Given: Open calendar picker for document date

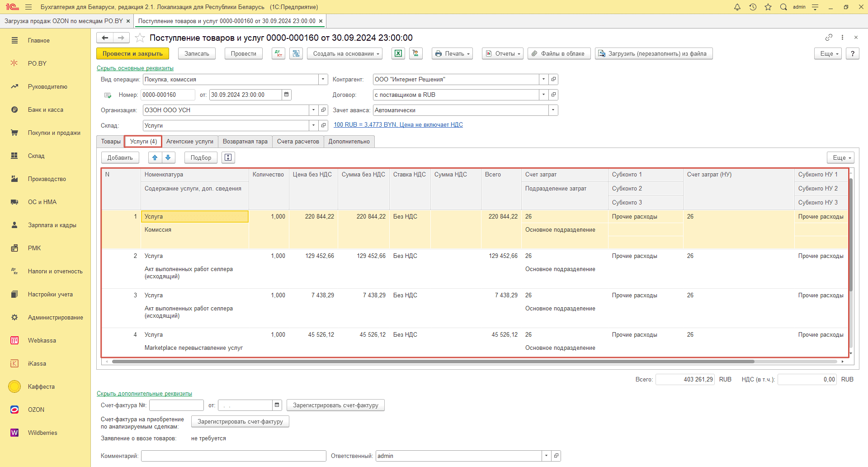Looking at the screenshot, I should (x=286, y=95).
